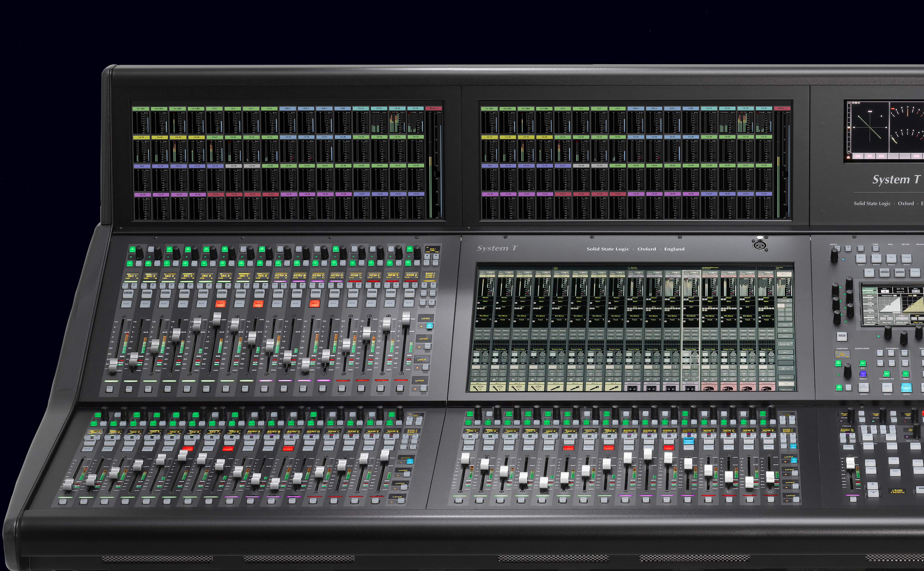Tap the Mic 5 handheld microphone icon on touchscreen
The width and height of the screenshot is (924, 571).
coord(556,388)
